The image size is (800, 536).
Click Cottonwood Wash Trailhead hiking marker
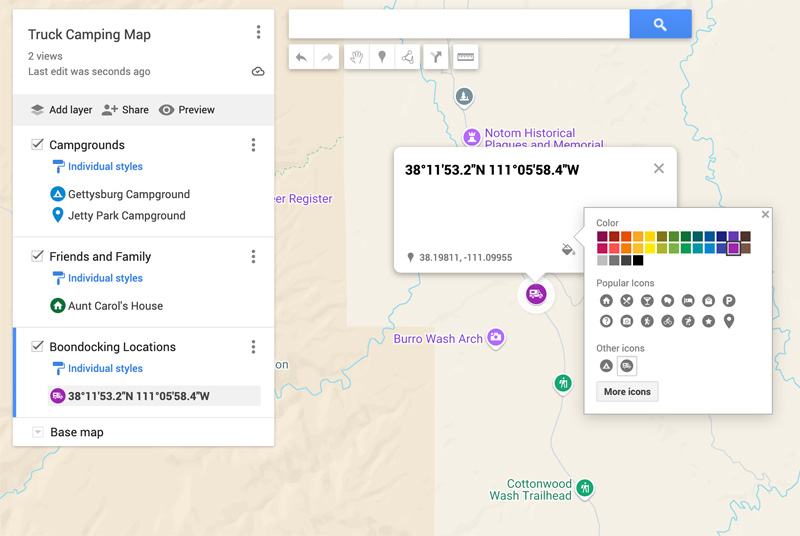pos(585,489)
